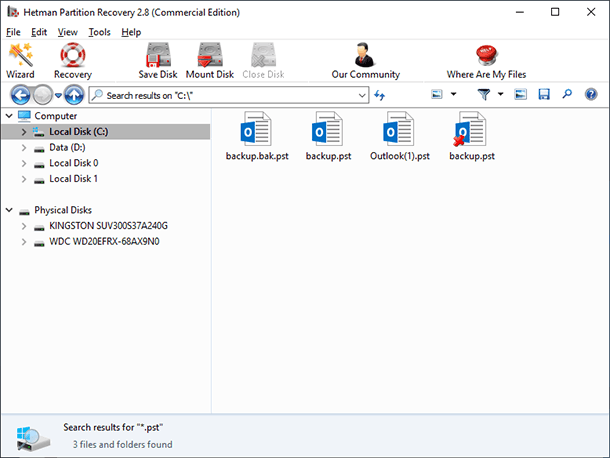This screenshot has height=458, width=610.
Task: Open the Edit menu
Action: 39,32
